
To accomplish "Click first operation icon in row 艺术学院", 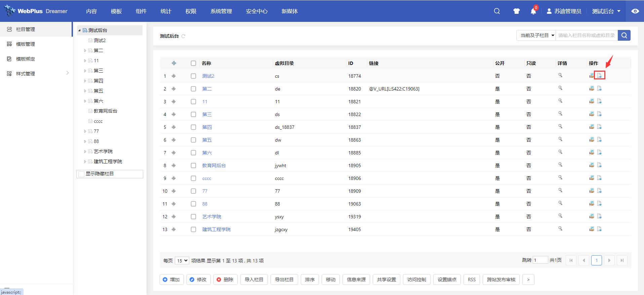I will click(592, 216).
